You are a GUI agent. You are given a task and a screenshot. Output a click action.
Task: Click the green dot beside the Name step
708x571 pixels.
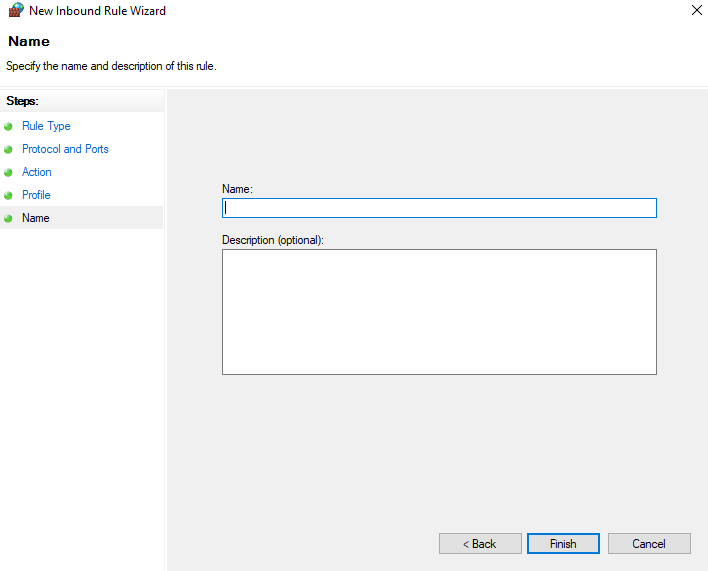click(8, 219)
